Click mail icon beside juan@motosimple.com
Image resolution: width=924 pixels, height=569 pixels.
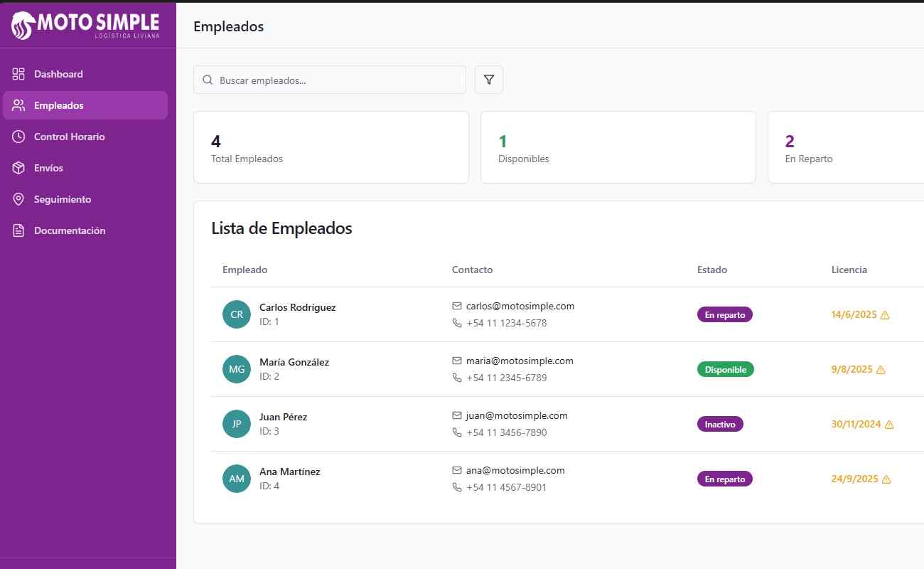click(x=457, y=415)
